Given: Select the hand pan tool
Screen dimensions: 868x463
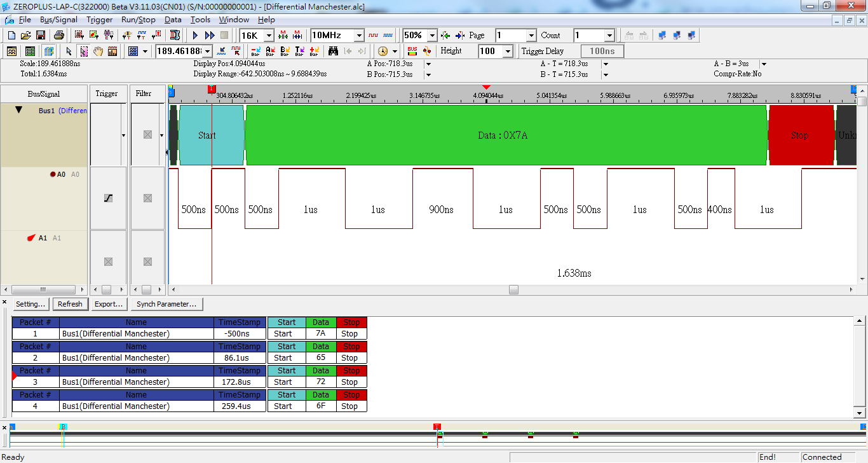Looking at the screenshot, I should [98, 51].
